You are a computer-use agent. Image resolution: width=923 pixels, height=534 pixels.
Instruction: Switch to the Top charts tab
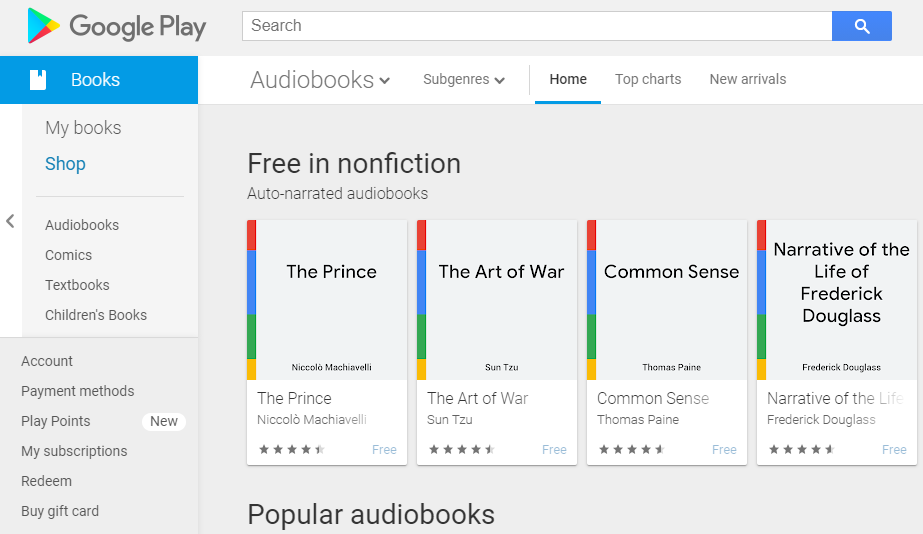(x=648, y=79)
